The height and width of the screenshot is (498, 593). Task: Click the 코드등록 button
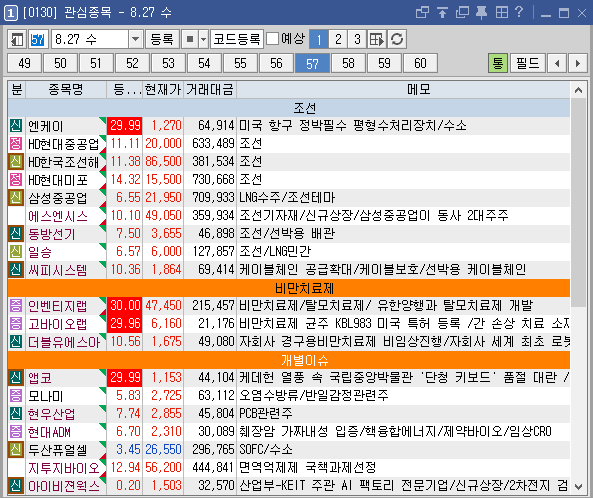pos(237,39)
